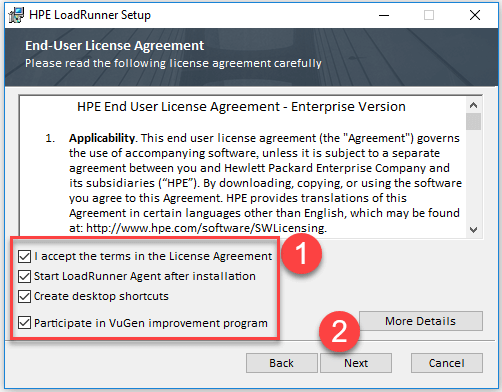Close the HPE LoadRunner Setup dialog
The image size is (502, 392).
pyautogui.click(x=475, y=15)
